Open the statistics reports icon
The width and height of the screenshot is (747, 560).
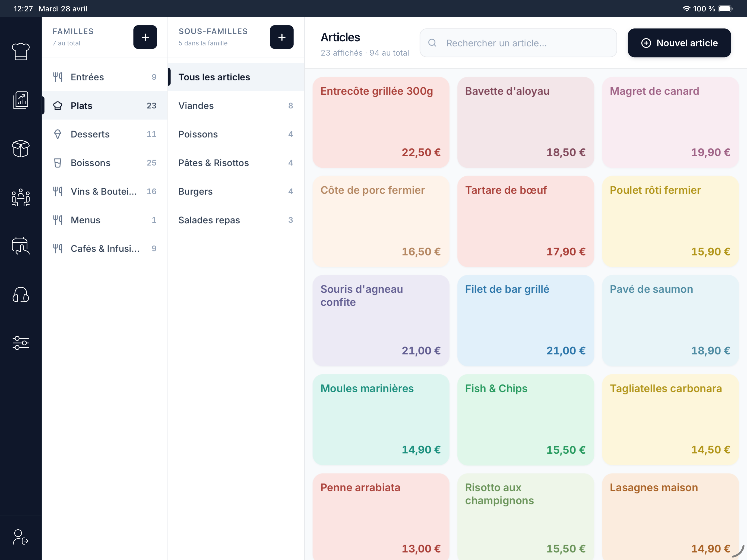coord(21,100)
